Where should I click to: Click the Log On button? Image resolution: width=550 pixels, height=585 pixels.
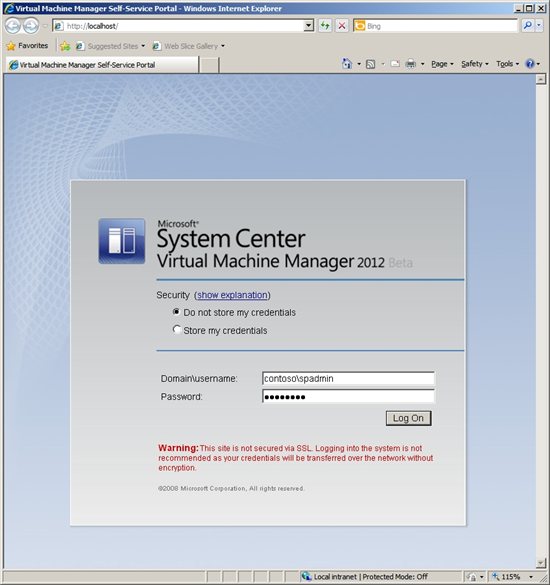(409, 418)
